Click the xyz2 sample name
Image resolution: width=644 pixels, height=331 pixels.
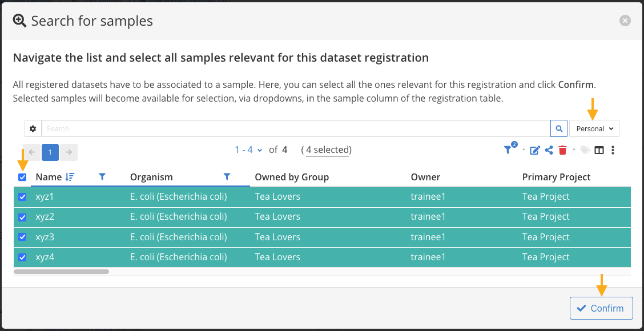[45, 216]
